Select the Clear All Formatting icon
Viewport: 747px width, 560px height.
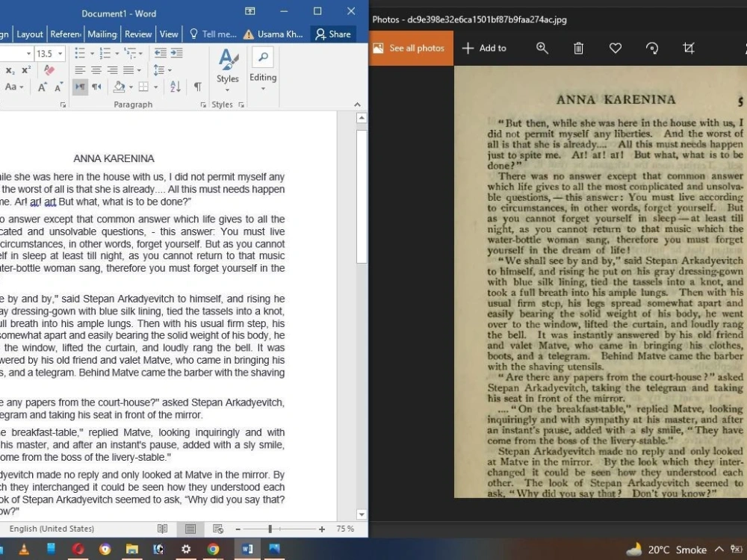49,69
